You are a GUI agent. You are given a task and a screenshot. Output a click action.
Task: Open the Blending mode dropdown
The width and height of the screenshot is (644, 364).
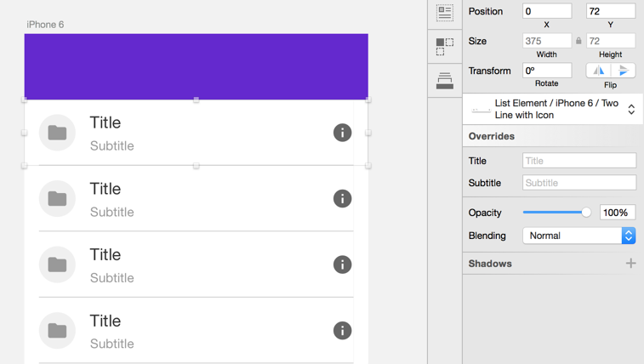[578, 236]
